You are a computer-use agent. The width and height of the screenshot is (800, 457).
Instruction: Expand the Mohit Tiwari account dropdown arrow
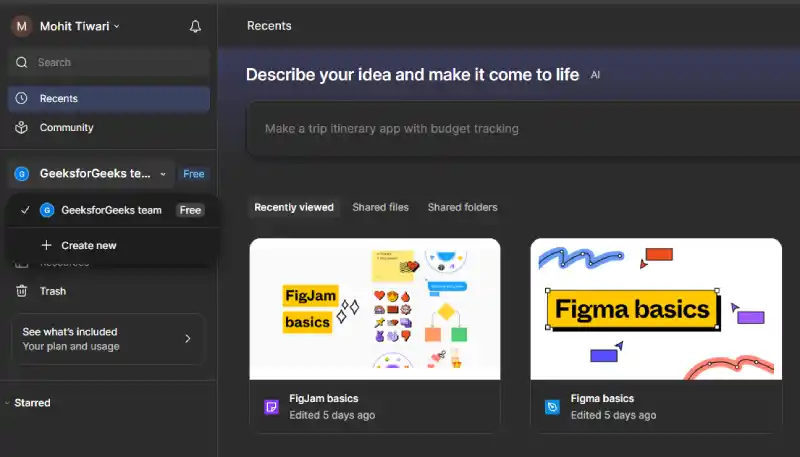(116, 27)
